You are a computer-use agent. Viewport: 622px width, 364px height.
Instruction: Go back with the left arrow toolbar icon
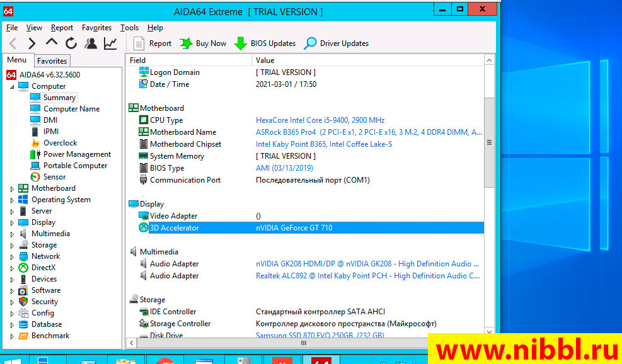coord(13,43)
